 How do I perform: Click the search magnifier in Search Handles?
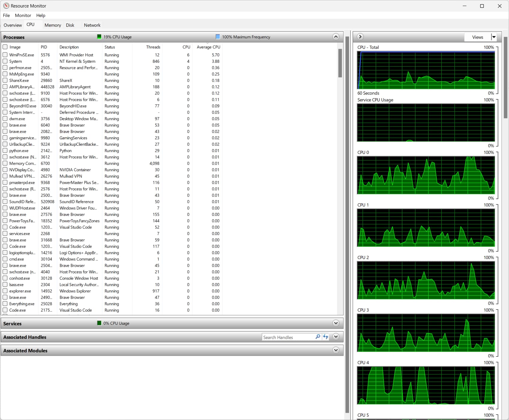(x=318, y=337)
